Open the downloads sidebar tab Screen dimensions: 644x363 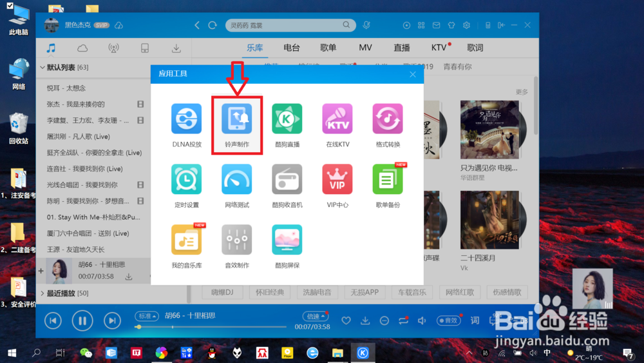176,48
